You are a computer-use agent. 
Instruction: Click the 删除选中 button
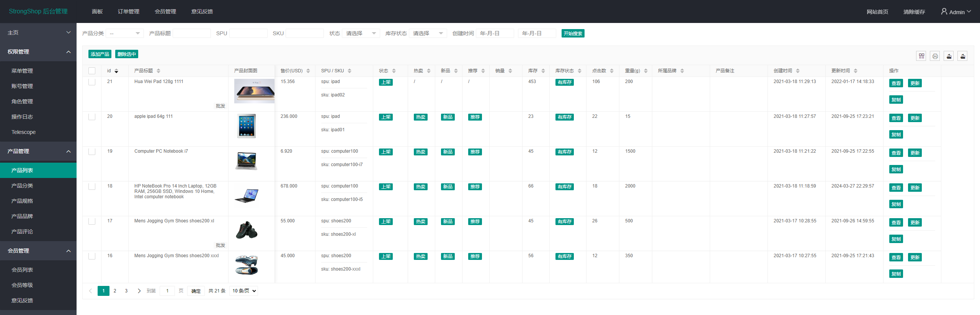127,54
